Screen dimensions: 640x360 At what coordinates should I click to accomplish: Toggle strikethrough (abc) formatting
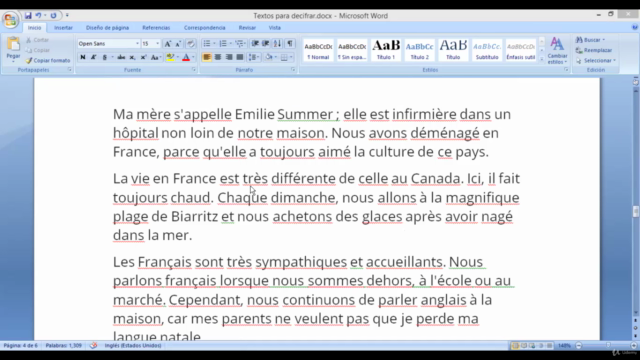121,57
